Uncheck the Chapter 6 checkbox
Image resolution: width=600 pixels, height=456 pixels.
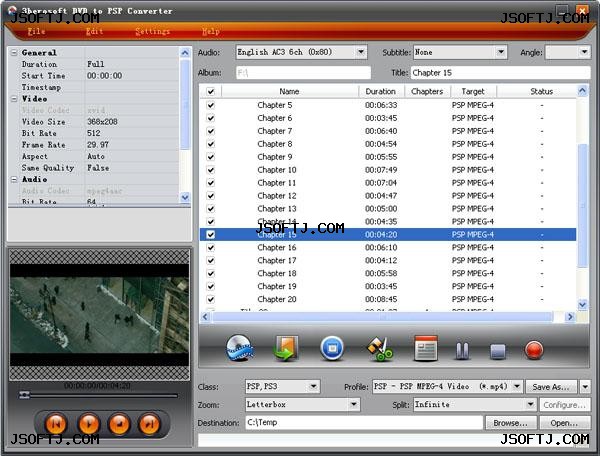pos(210,118)
